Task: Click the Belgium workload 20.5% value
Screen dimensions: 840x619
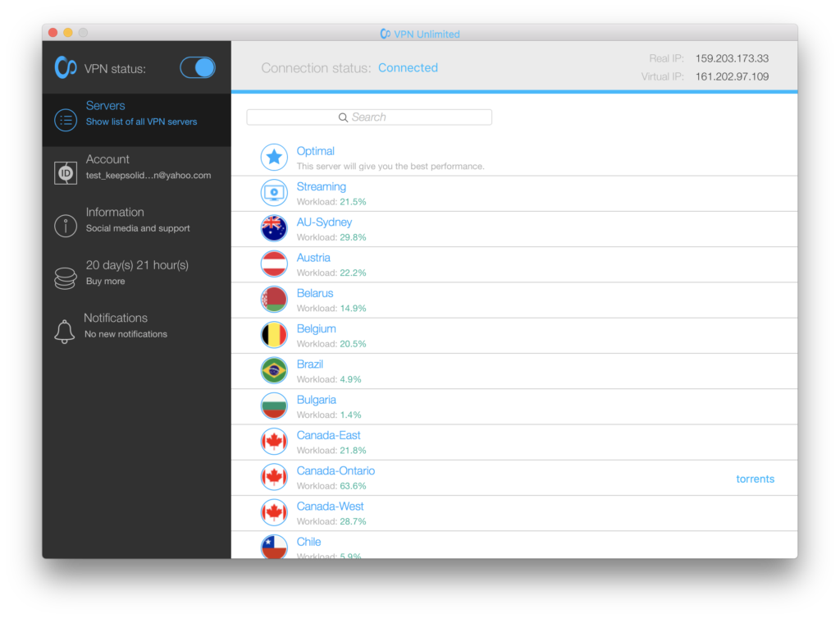Action: click(x=353, y=344)
